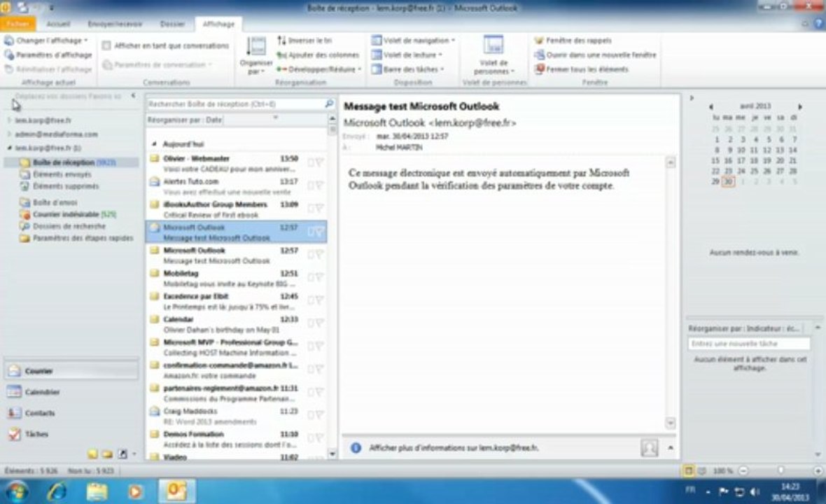Click the contact photo placeholder icon

click(650, 447)
